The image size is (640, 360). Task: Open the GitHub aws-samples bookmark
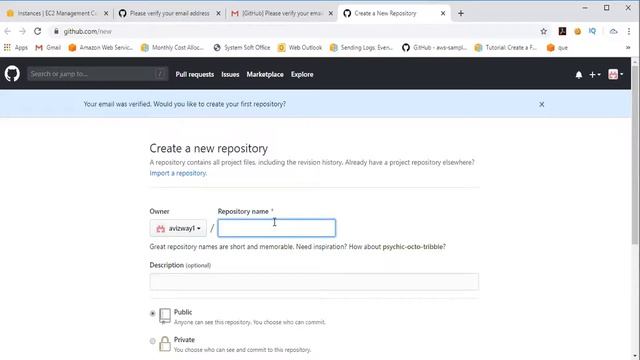point(434,48)
